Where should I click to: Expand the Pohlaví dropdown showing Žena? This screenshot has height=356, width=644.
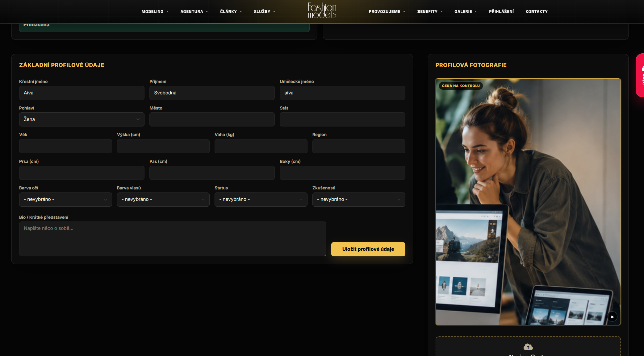click(x=82, y=119)
